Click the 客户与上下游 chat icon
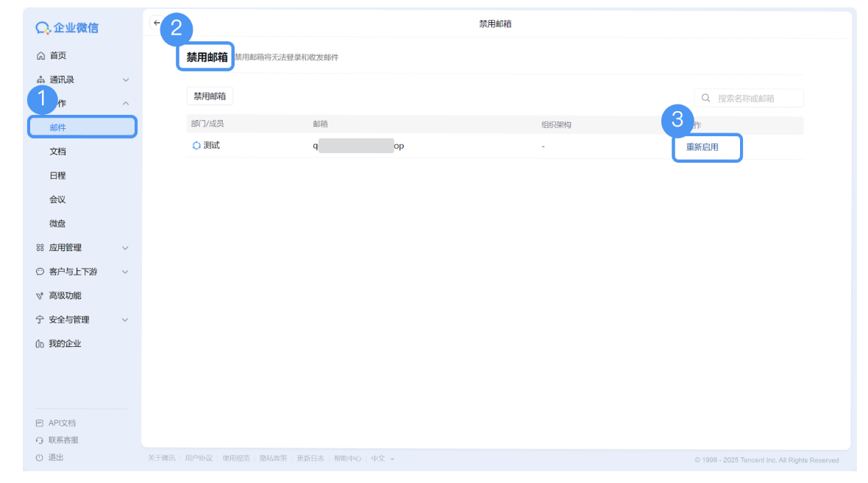868x483 pixels. coord(40,272)
